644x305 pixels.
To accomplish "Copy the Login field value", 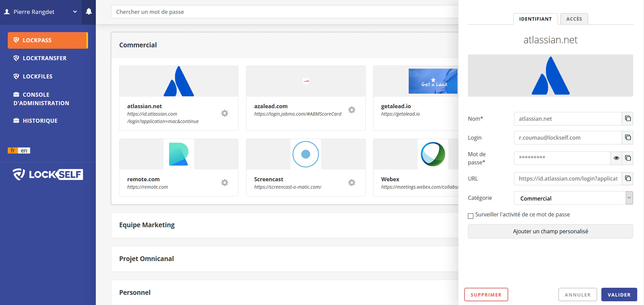I will [628, 138].
